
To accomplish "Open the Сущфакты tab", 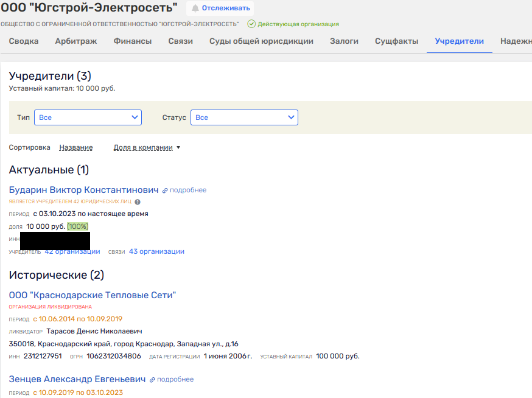I will (396, 41).
